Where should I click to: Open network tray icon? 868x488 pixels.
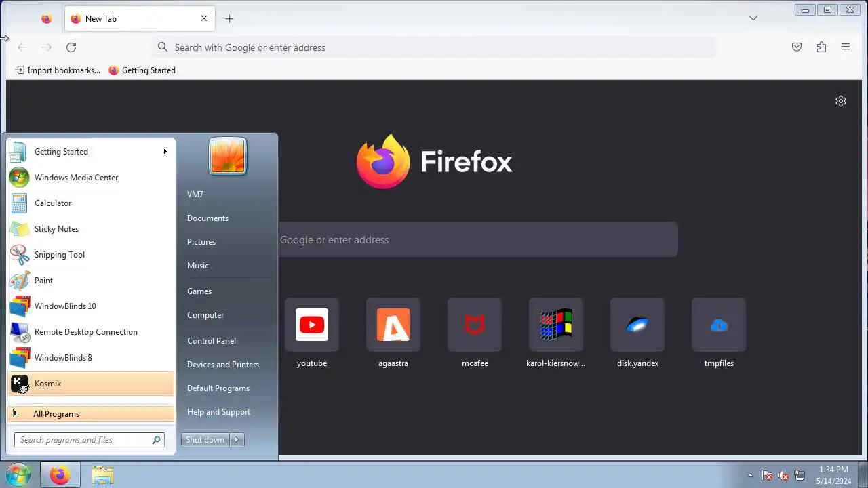tap(800, 476)
